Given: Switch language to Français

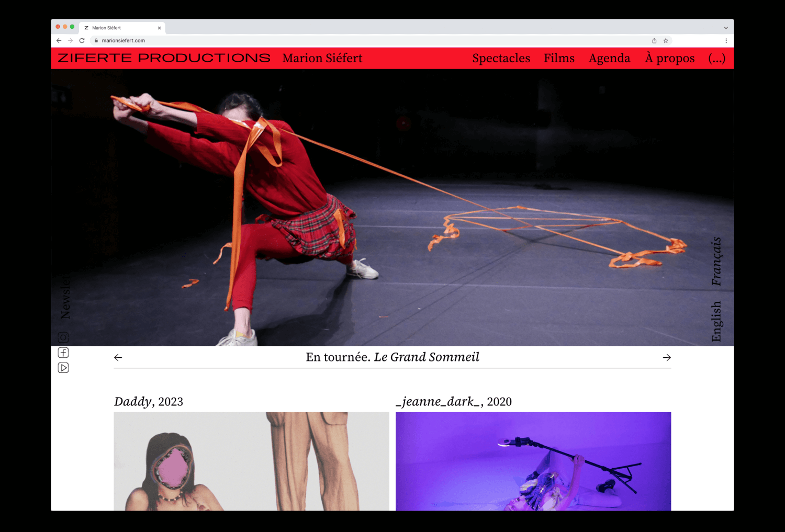Looking at the screenshot, I should coord(716,262).
